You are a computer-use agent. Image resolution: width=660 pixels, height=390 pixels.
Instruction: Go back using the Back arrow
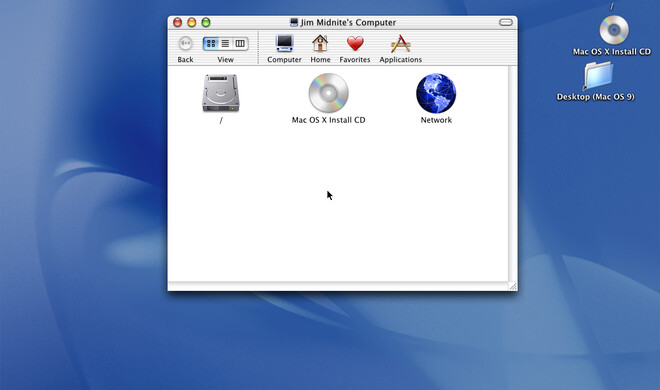click(185, 43)
